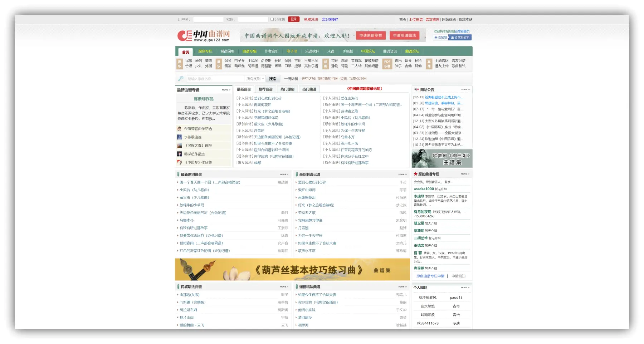Click the red star icon beside 原创曲谱专栏
Image resolution: width=644 pixels, height=344 pixels.
click(416, 174)
